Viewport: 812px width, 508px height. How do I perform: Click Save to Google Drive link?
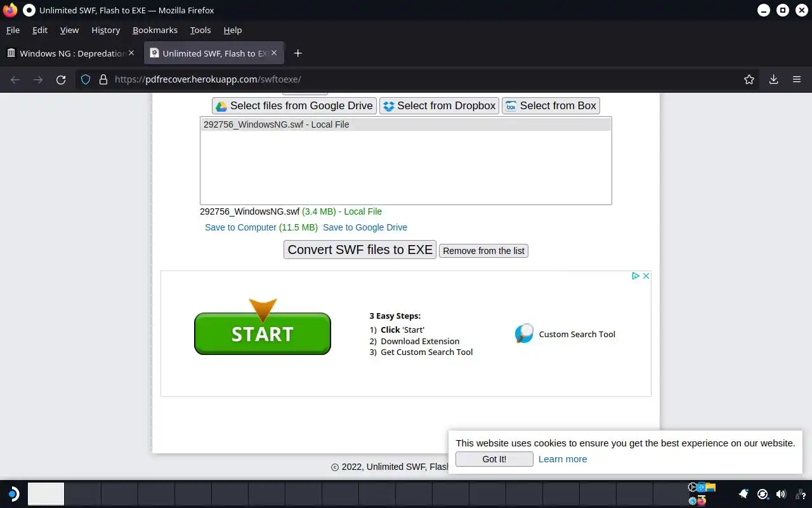click(365, 227)
